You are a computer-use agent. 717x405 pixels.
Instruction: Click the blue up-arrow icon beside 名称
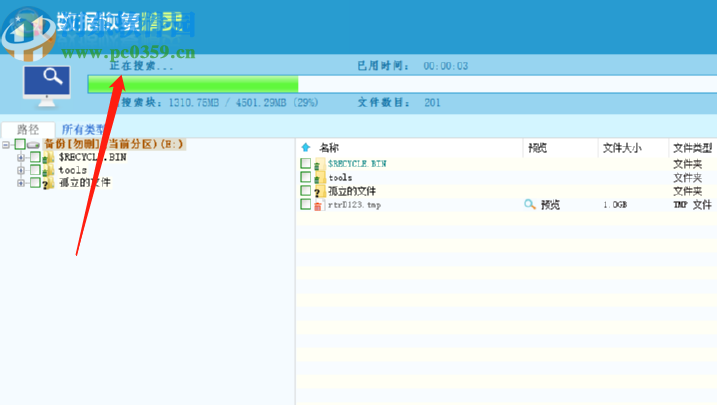306,148
